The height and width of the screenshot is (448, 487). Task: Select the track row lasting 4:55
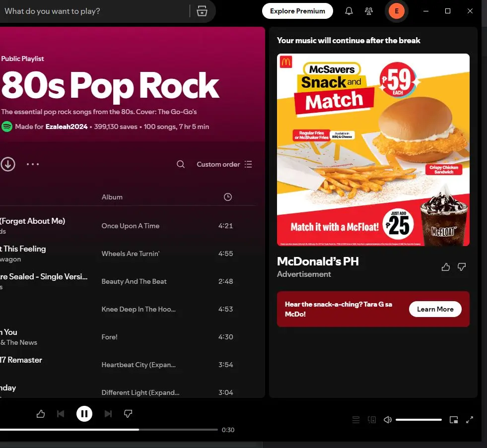tap(128, 254)
